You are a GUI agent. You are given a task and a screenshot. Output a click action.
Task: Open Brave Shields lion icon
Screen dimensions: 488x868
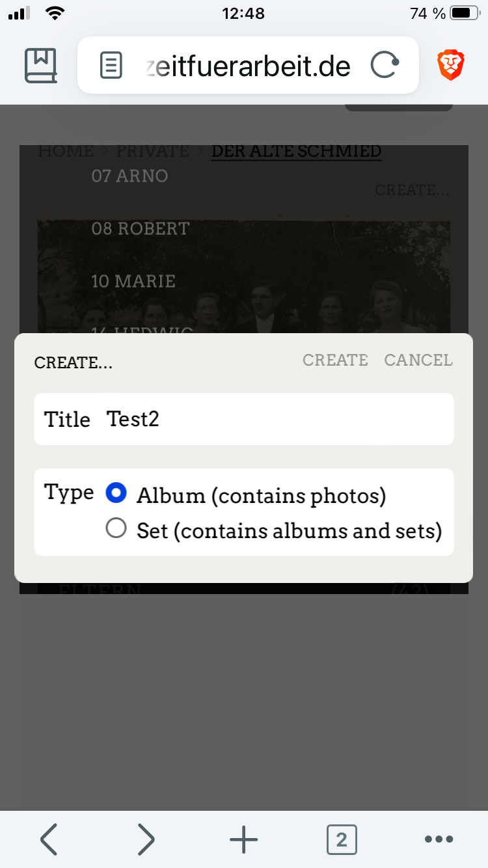click(450, 66)
